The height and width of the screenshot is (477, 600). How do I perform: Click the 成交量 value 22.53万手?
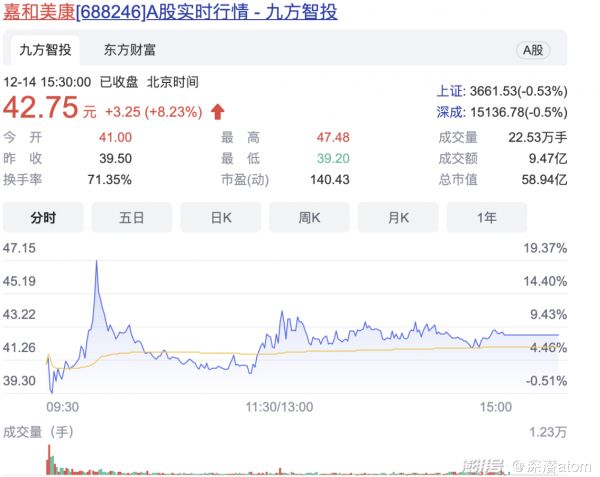click(x=538, y=137)
